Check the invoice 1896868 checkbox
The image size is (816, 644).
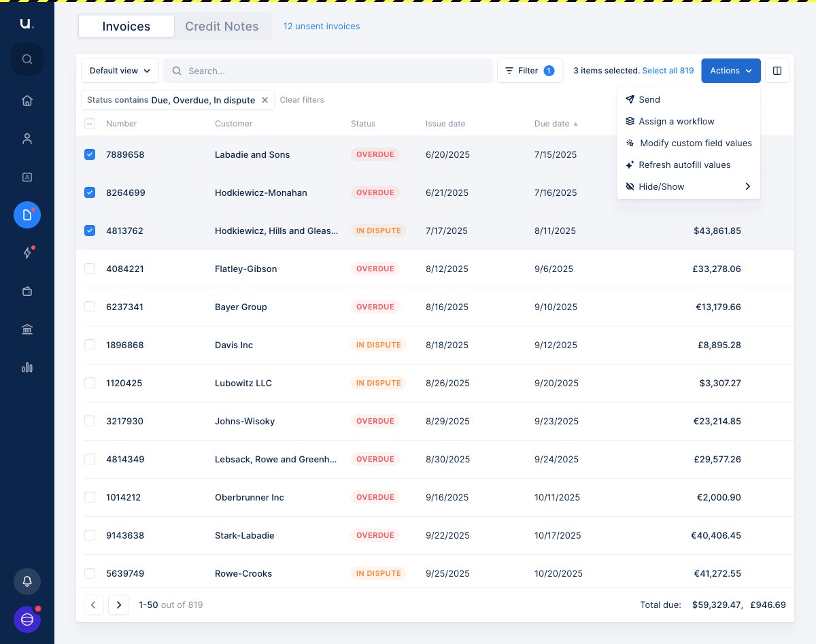90,345
